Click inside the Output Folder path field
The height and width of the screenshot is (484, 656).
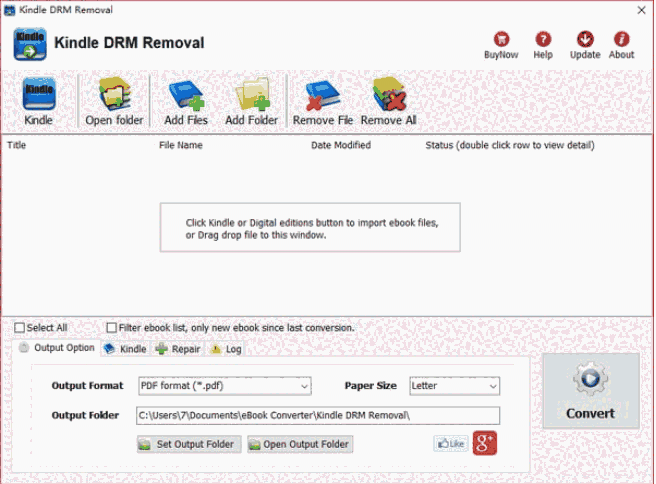click(x=318, y=415)
